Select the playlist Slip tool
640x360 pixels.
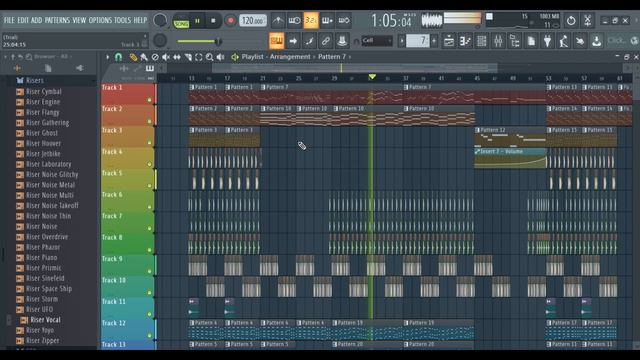[x=177, y=57]
